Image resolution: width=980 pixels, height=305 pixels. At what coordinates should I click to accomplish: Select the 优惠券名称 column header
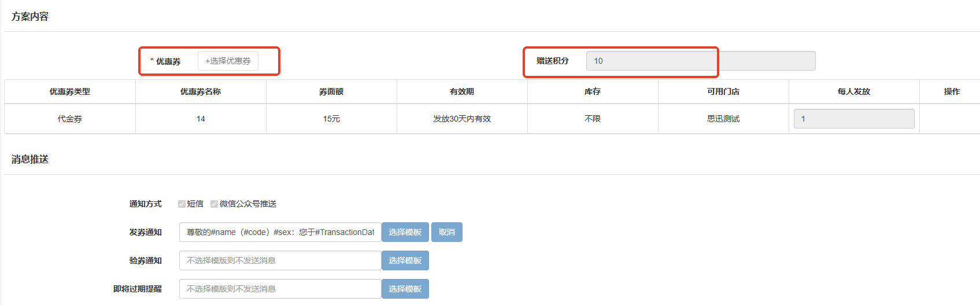pyautogui.click(x=201, y=91)
